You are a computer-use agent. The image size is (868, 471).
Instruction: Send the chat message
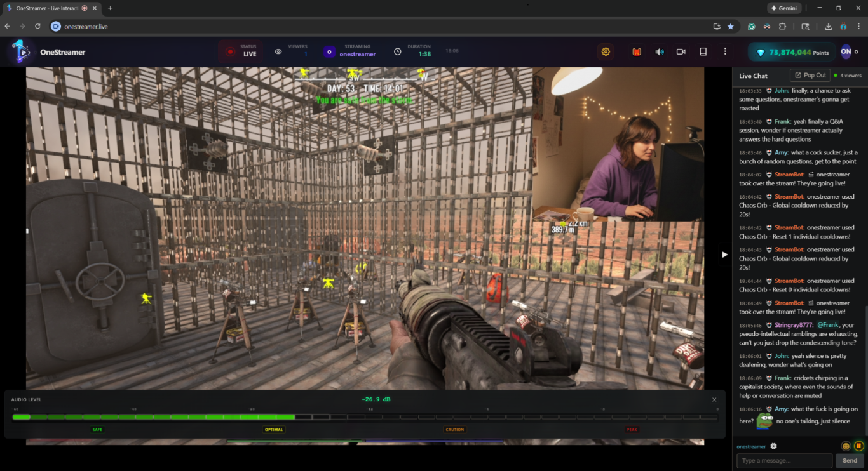850,461
